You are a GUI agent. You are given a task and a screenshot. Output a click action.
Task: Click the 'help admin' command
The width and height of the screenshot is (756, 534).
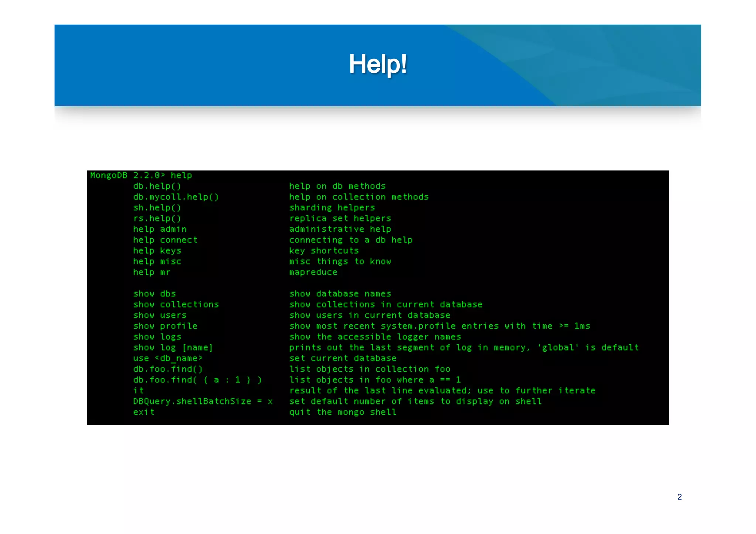[160, 229]
